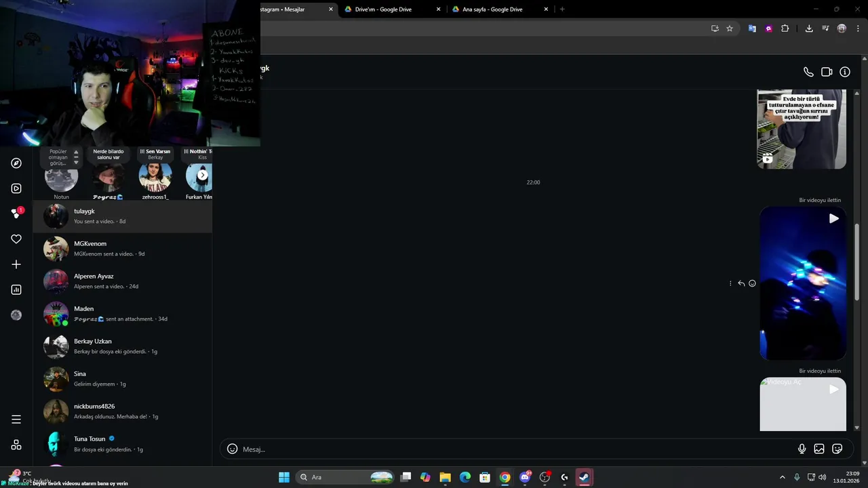Open the Meta apps icon at sidebar bottom

pyautogui.click(x=16, y=445)
